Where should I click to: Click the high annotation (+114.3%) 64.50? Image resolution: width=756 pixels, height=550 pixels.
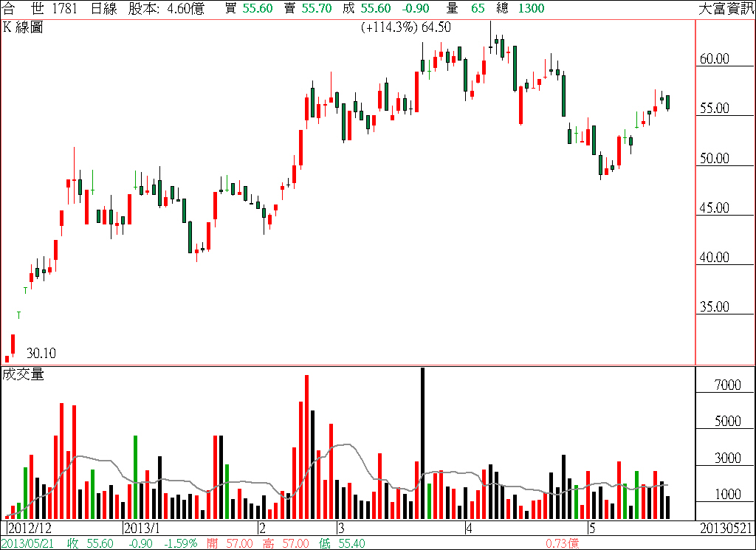(406, 27)
